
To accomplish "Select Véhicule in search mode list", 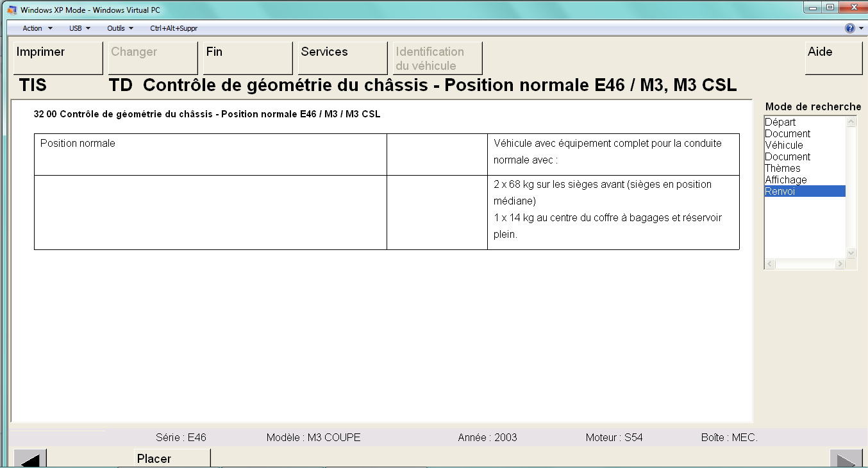I will click(805, 145).
